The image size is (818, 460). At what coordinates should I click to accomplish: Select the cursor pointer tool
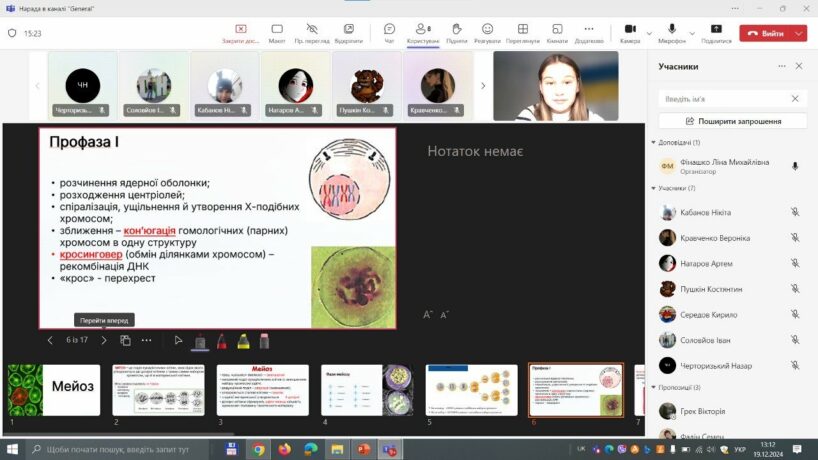click(178, 341)
